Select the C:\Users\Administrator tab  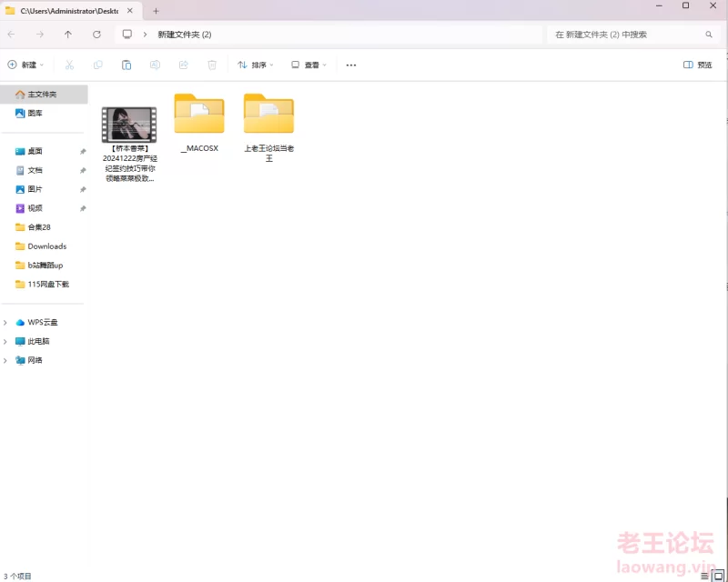point(70,11)
